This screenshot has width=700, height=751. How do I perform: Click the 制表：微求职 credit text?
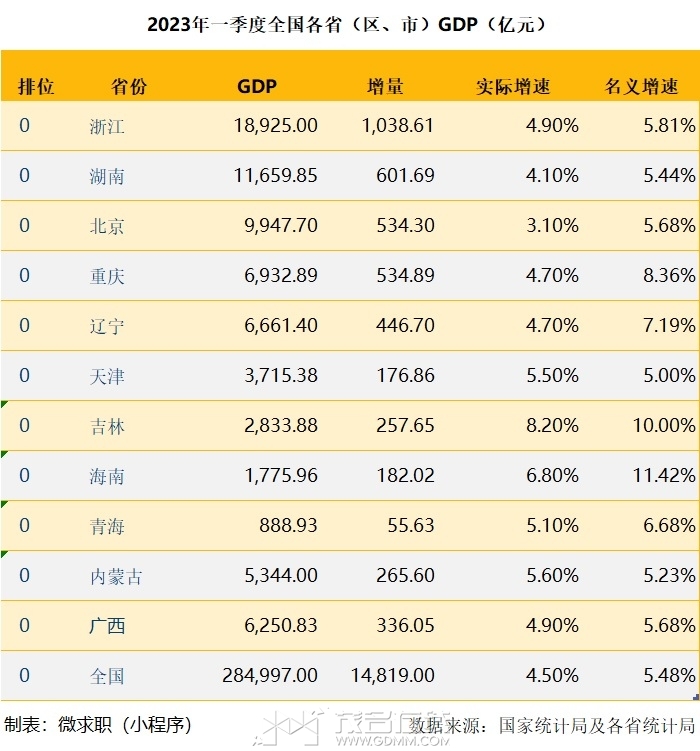(x=98, y=724)
